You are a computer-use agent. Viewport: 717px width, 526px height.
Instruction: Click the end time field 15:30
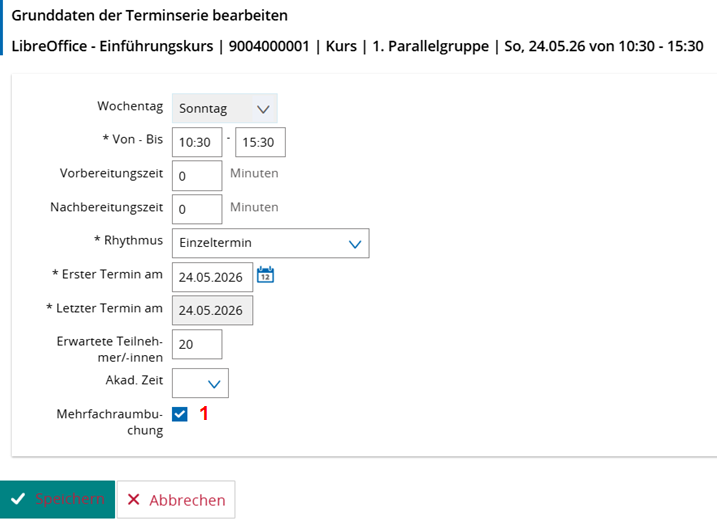tap(260, 142)
